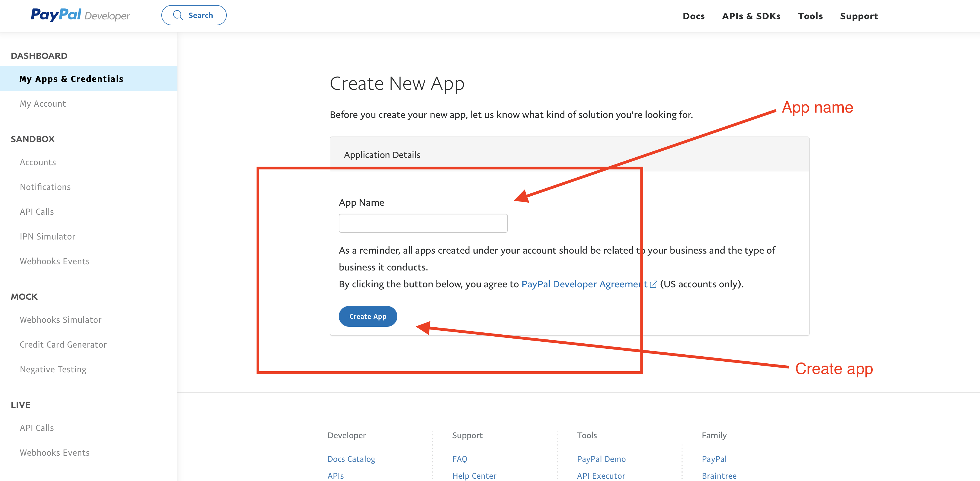
Task: Open Sandbox Accounts page
Action: point(38,162)
